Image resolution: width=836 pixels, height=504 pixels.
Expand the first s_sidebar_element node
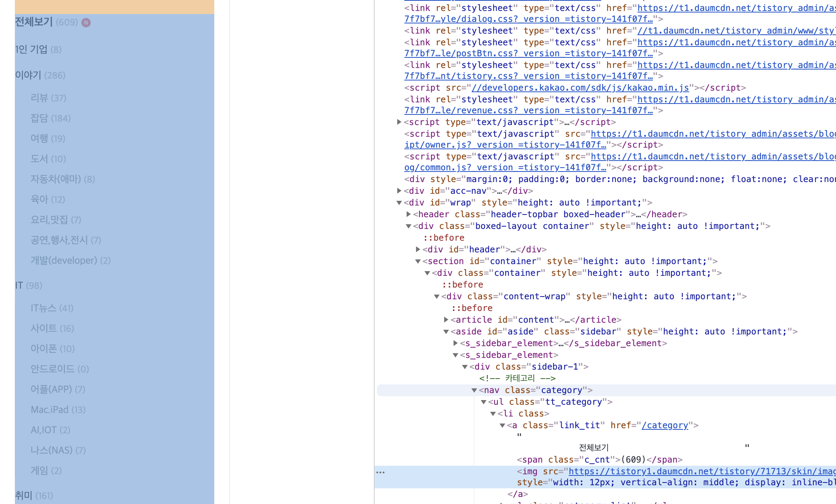455,343
